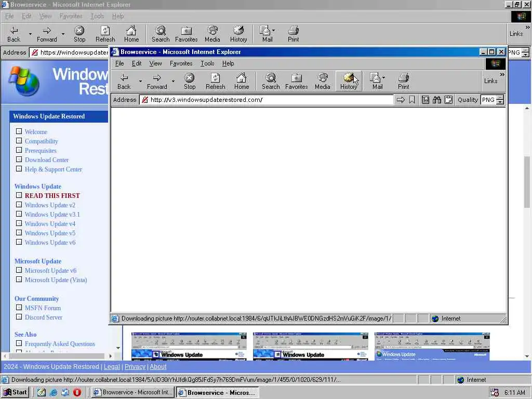The width and height of the screenshot is (532, 399).
Task: Open Favorites menu in the front window
Action: click(x=181, y=63)
